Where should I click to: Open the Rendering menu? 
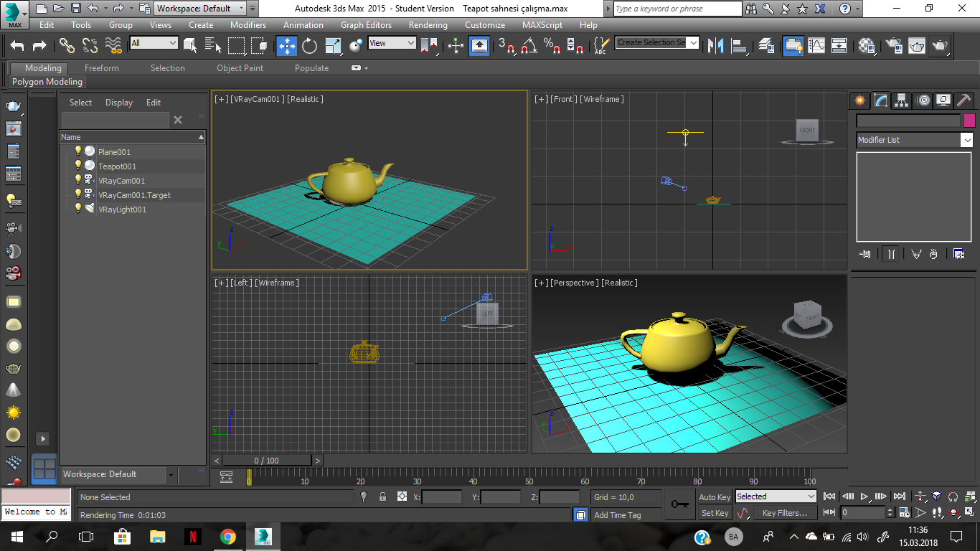tap(428, 25)
